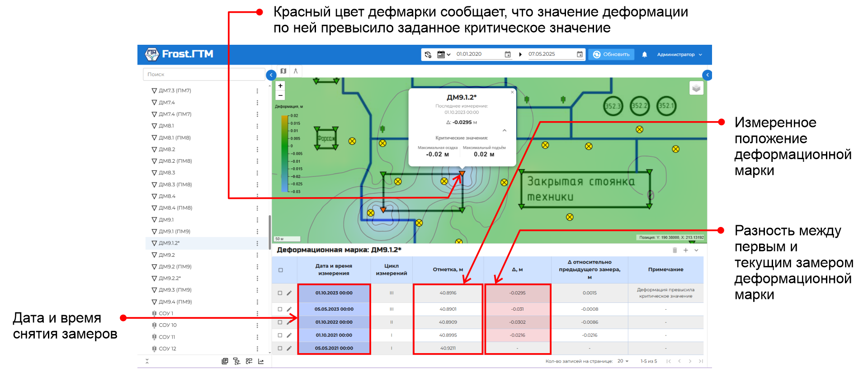868x373 pixels.
Task: Open the chart icon in sidebar footer
Action: click(x=261, y=361)
